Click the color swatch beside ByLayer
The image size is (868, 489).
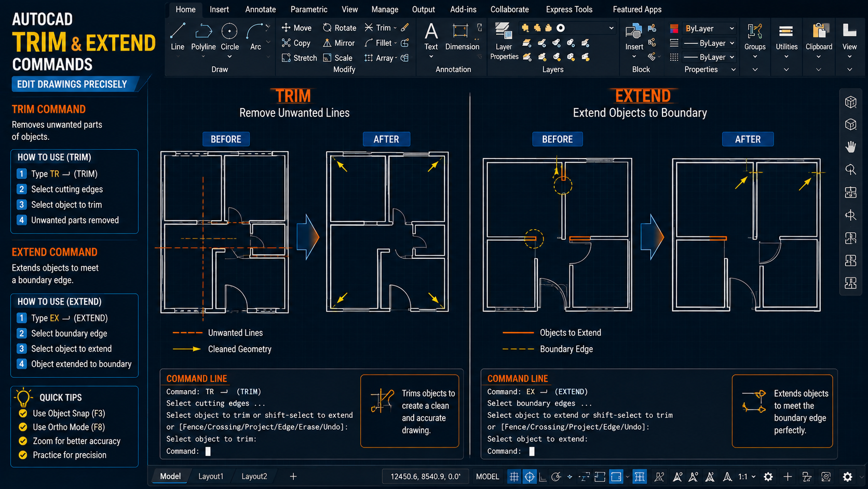pos(674,28)
